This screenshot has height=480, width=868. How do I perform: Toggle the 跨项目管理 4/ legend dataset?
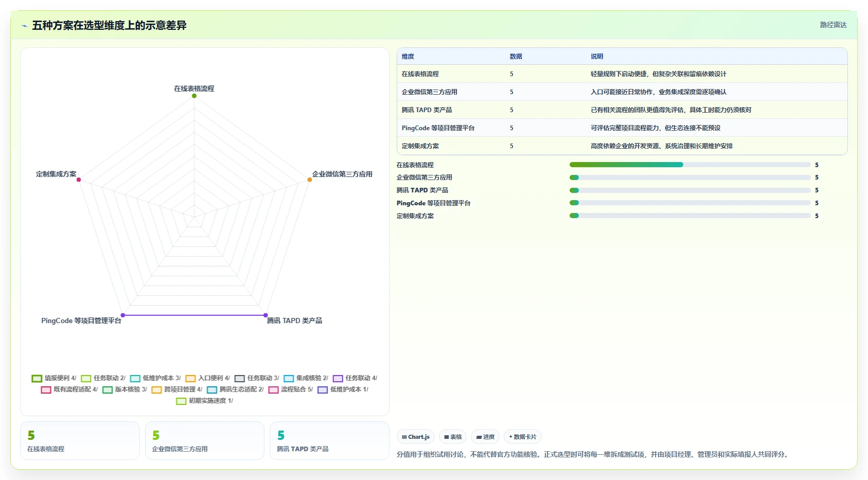pos(177,389)
